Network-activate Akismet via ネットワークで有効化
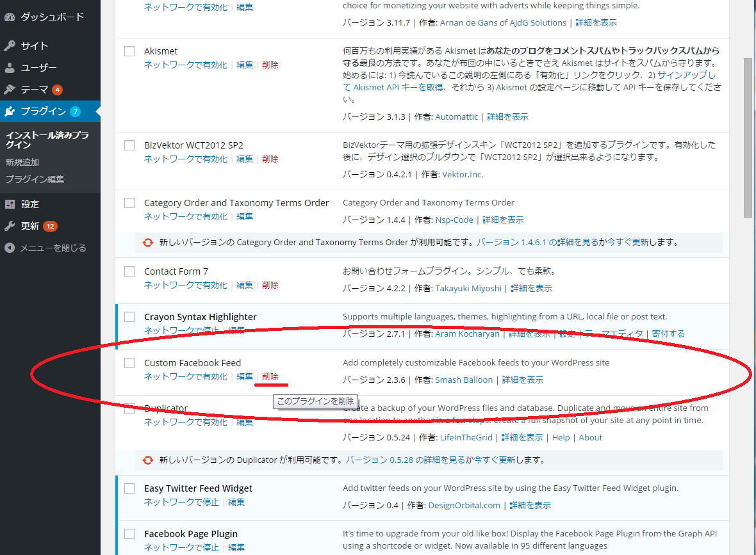 click(x=186, y=65)
